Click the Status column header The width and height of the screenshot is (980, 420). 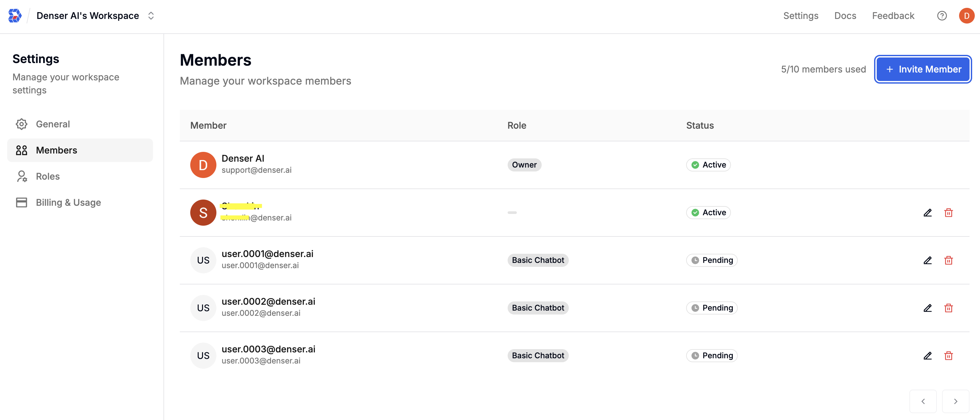pyautogui.click(x=700, y=125)
